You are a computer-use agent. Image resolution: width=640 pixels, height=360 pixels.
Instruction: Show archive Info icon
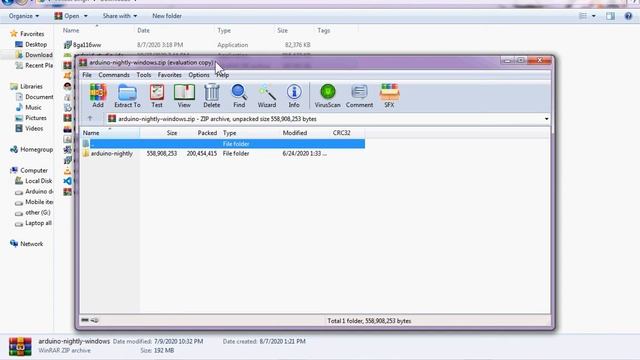click(x=294, y=96)
